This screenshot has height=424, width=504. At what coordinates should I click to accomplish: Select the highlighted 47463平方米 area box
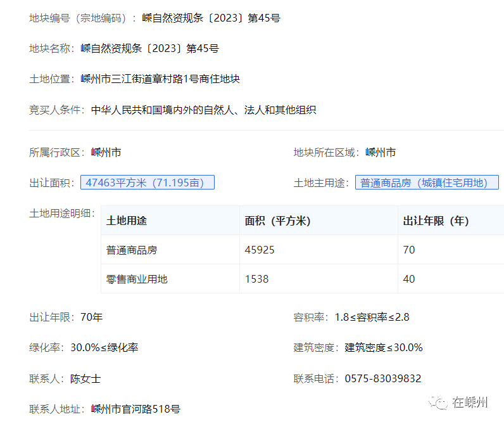[148, 183]
